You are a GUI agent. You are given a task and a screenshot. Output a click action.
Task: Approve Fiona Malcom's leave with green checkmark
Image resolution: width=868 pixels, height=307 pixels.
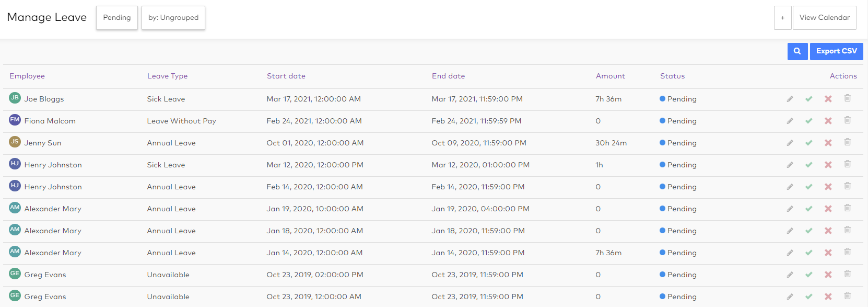pos(808,121)
